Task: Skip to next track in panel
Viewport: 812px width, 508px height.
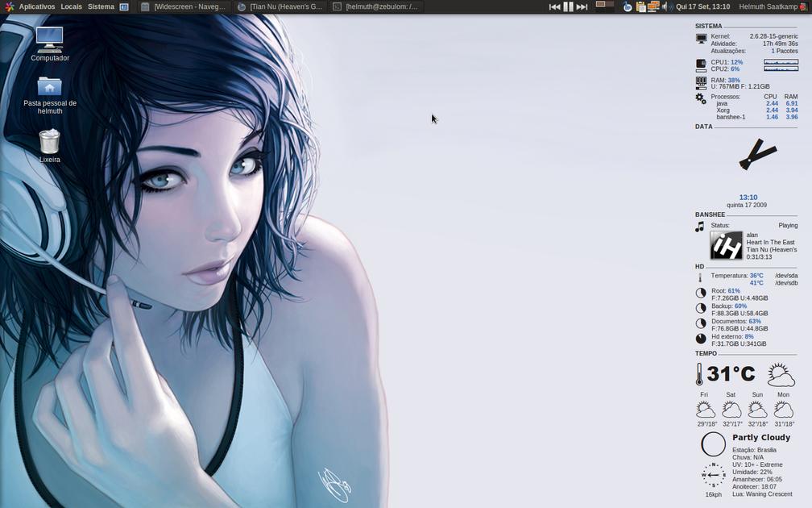Action: (x=582, y=6)
